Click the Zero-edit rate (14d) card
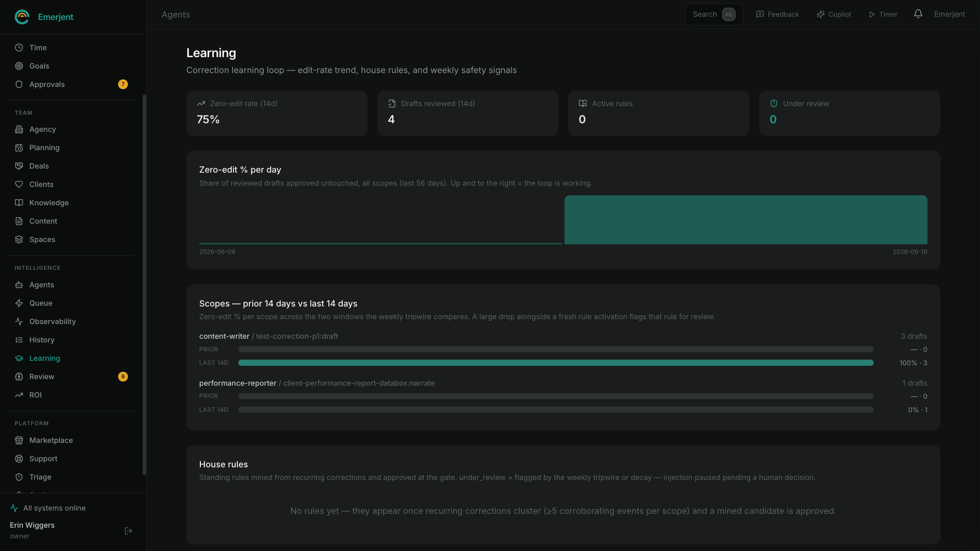This screenshot has width=980, height=551. (277, 113)
